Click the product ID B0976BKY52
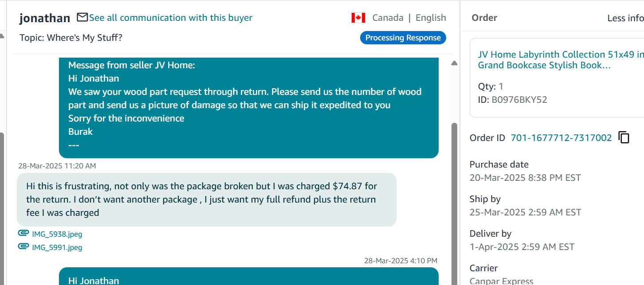 [519, 100]
